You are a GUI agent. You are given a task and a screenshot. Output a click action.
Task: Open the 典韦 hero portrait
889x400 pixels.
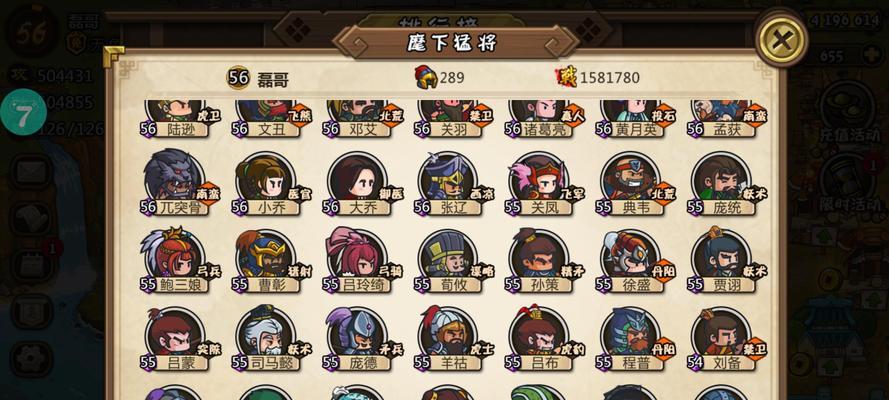pyautogui.click(x=630, y=179)
